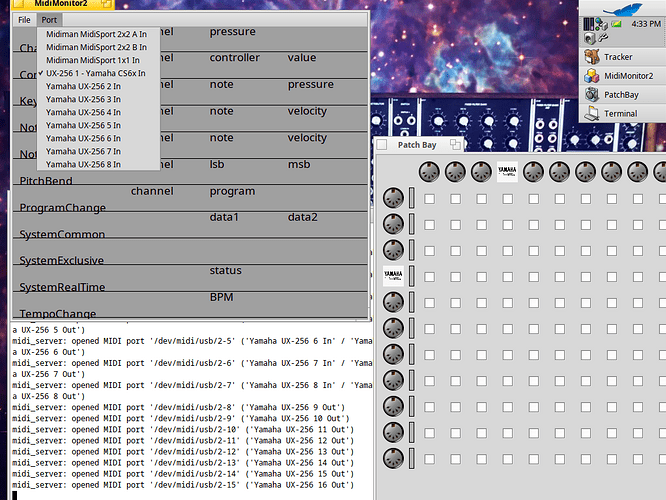Click third MIDI plug icon in Patch Bay left column
The height and width of the screenshot is (500, 666).
(x=393, y=250)
